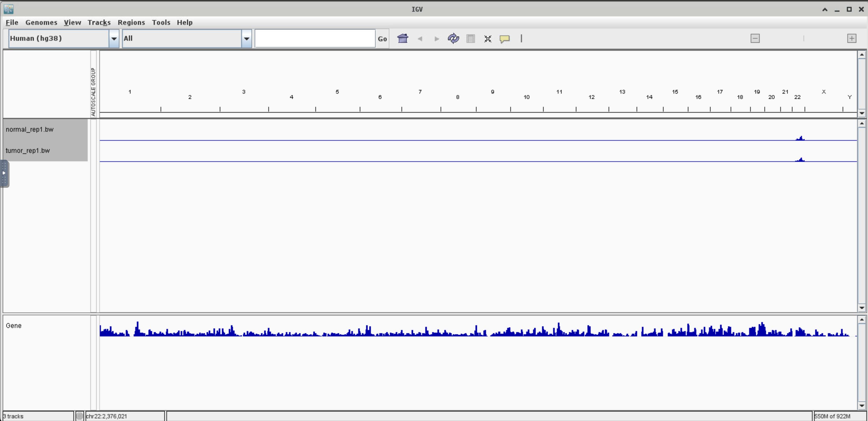Zoom in with the plus button
The height and width of the screenshot is (421, 868).
pyautogui.click(x=851, y=38)
